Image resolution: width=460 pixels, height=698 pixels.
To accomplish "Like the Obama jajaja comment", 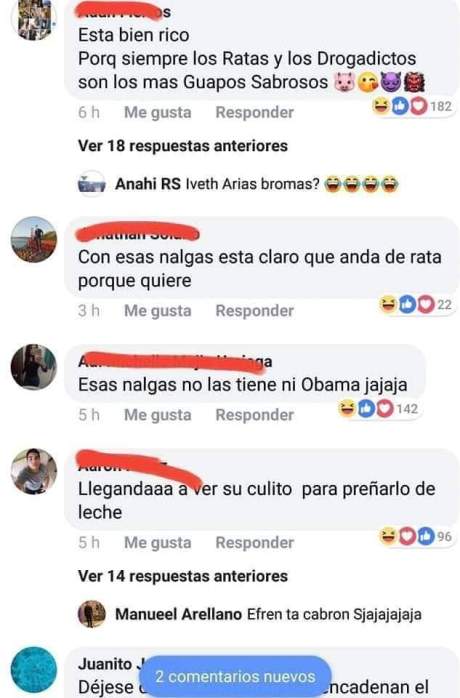I will pos(158,415).
